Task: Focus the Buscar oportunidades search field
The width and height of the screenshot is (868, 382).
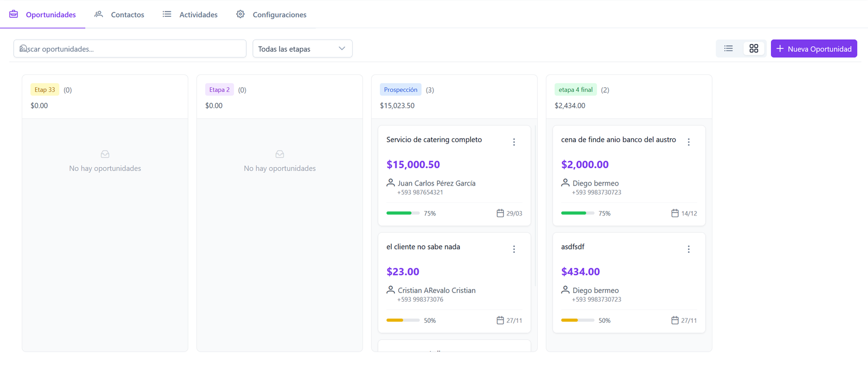Action: [x=130, y=49]
